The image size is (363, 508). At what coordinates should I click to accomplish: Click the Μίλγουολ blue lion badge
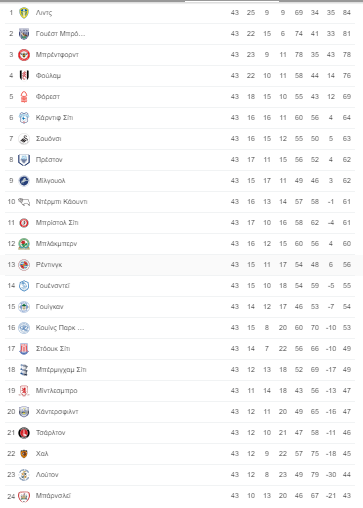(x=24, y=181)
